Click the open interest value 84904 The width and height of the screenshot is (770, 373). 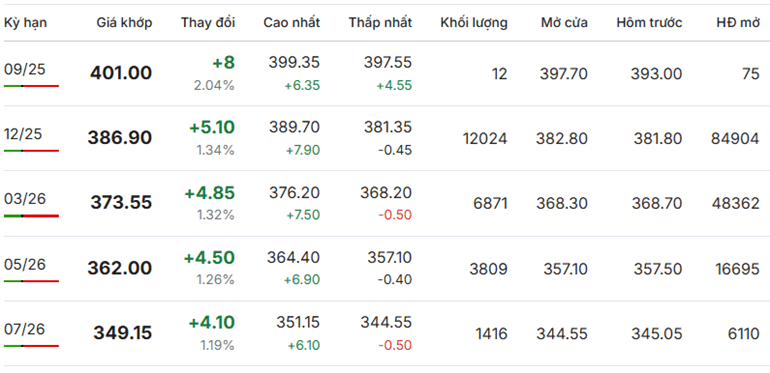click(x=735, y=139)
